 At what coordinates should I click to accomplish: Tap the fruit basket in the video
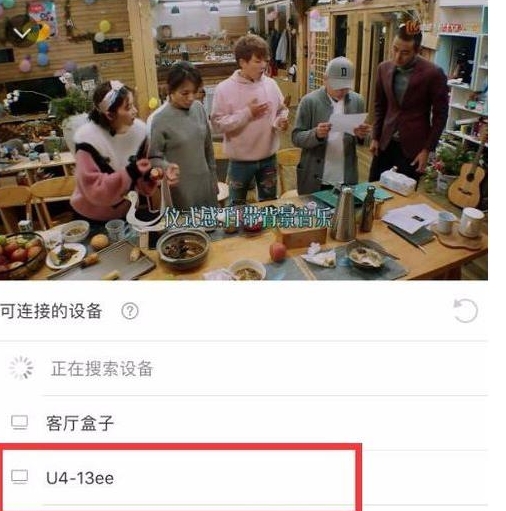tap(21, 255)
